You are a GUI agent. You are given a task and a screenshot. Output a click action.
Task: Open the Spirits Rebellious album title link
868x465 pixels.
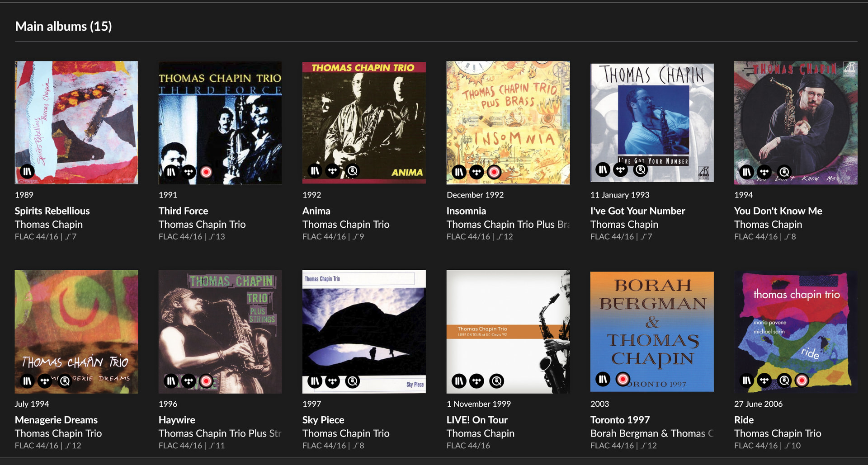point(52,211)
